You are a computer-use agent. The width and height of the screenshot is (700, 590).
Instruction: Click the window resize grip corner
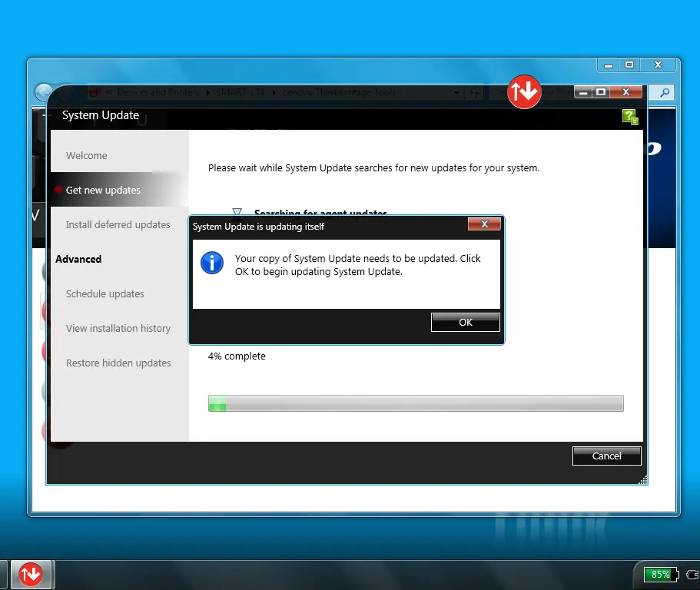642,480
